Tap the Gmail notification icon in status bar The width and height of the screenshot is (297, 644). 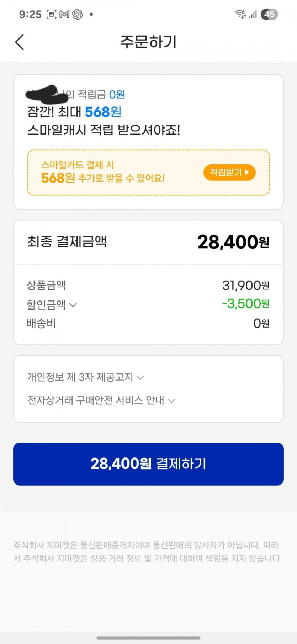click(64, 15)
